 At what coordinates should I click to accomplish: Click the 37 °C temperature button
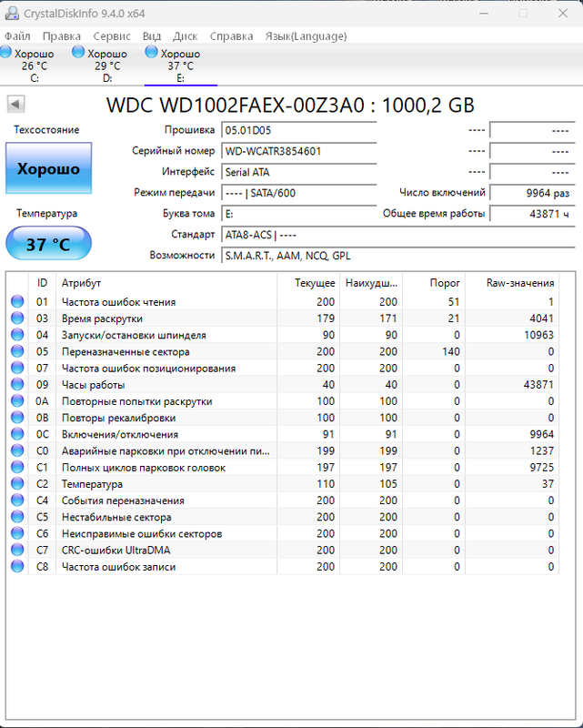click(49, 243)
